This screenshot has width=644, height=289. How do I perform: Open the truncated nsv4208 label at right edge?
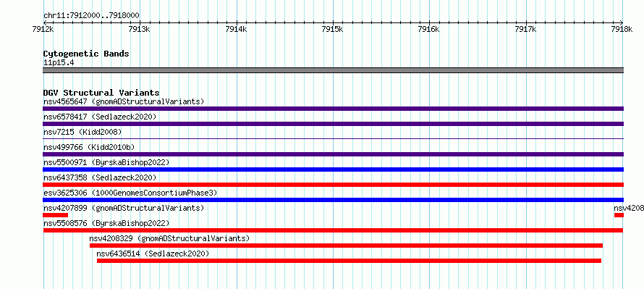click(628, 208)
